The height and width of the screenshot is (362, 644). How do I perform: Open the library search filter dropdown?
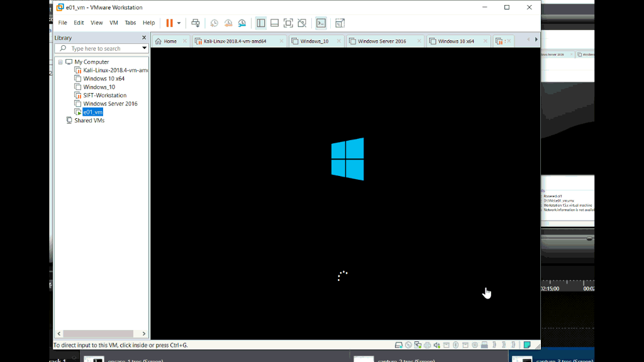[x=144, y=48]
